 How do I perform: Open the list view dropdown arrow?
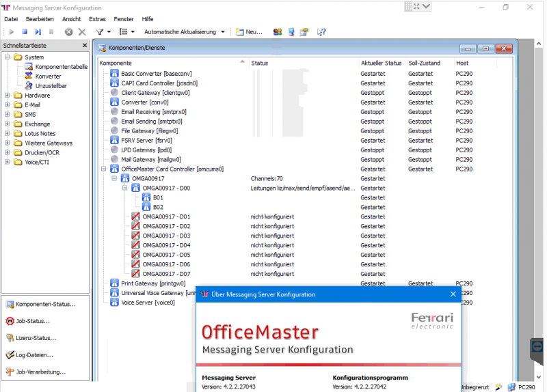point(133,31)
